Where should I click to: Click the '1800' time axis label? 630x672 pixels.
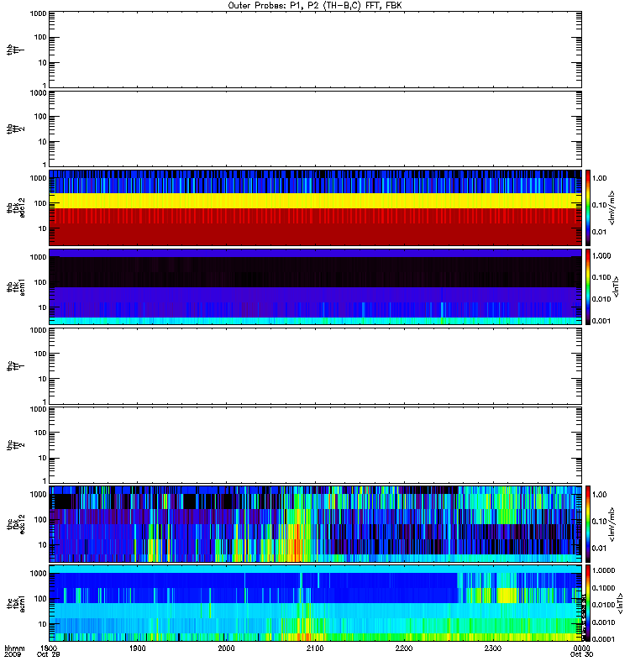[49, 648]
